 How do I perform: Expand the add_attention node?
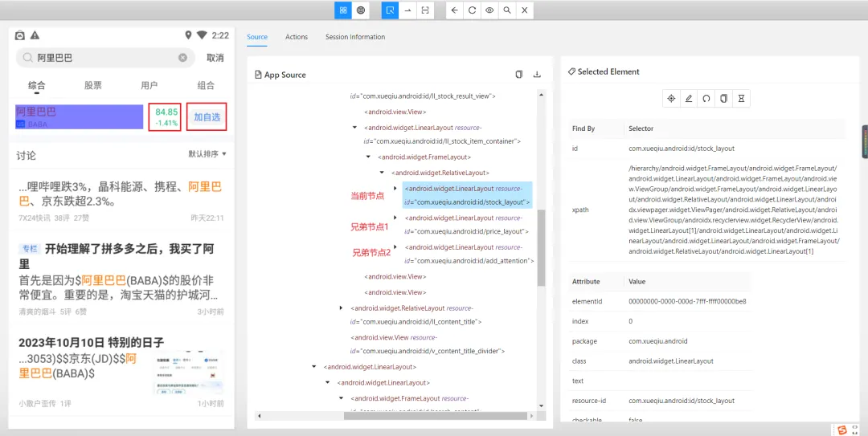point(395,247)
